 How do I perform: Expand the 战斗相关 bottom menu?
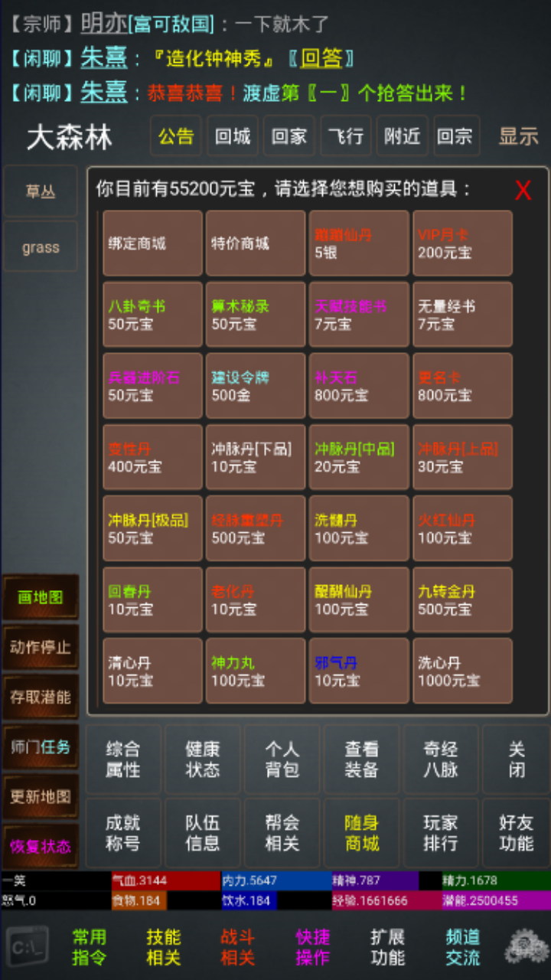tap(238, 947)
